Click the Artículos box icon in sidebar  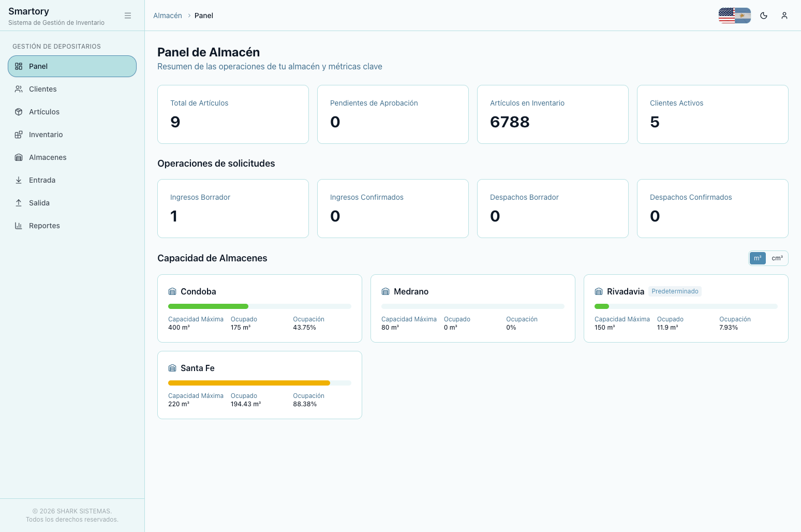click(x=19, y=112)
